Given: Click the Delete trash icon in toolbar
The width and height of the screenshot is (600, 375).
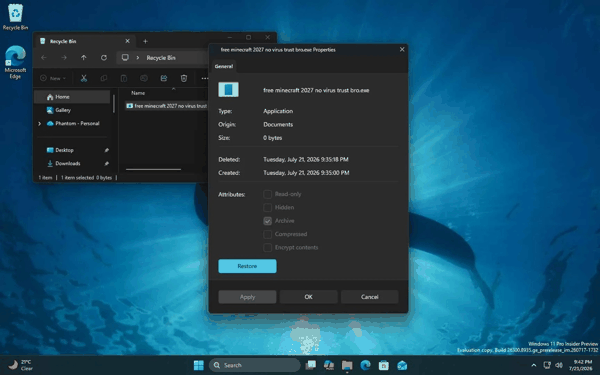Looking at the screenshot, I should pos(184,78).
